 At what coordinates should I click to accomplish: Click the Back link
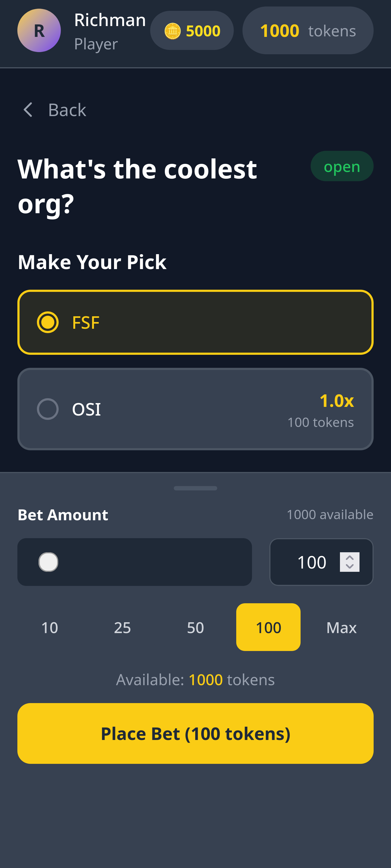67,110
